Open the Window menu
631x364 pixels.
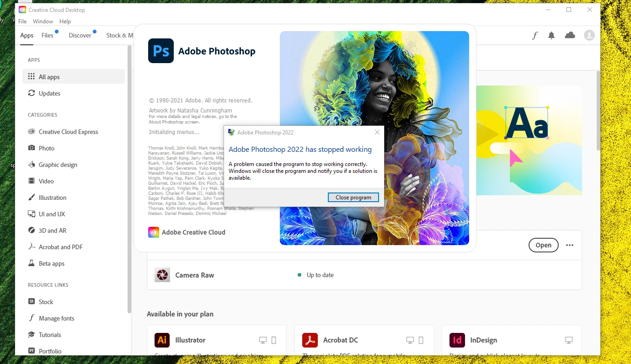(43, 21)
